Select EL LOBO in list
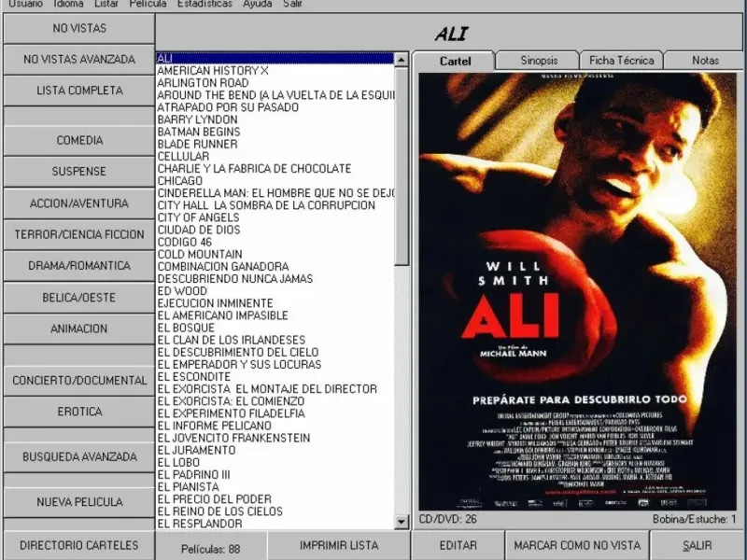 tap(275, 462)
